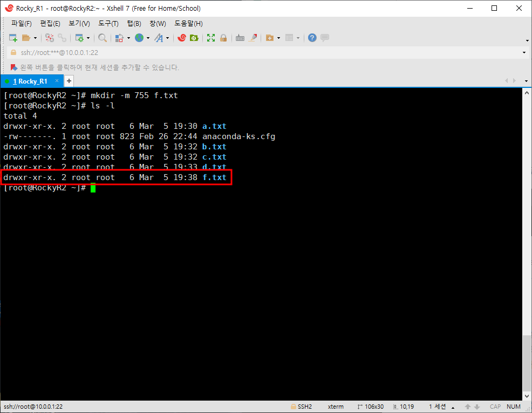The height and width of the screenshot is (413, 532).
Task: Click ssh://root@10.0.0.1:22 status text
Action: pos(33,407)
